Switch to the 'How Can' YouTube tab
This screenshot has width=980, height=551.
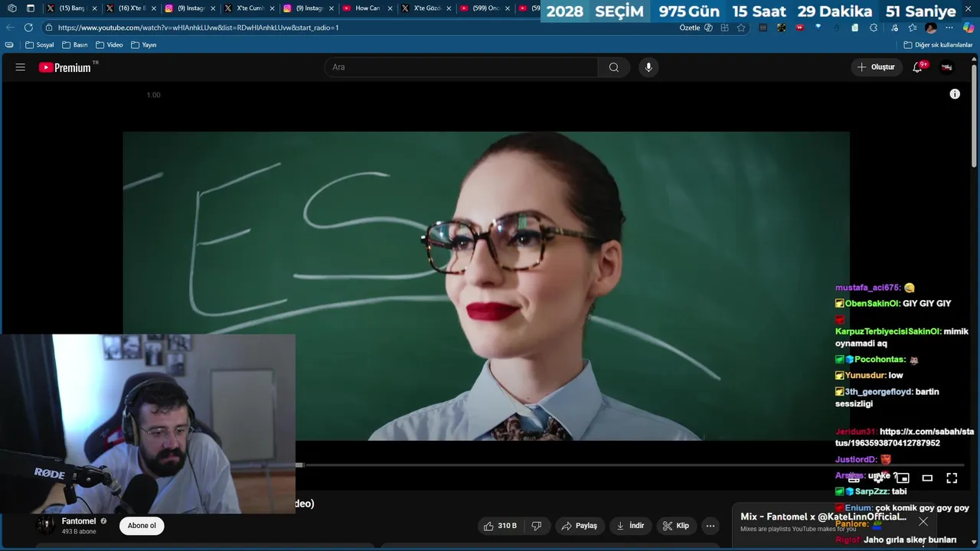coord(367,8)
